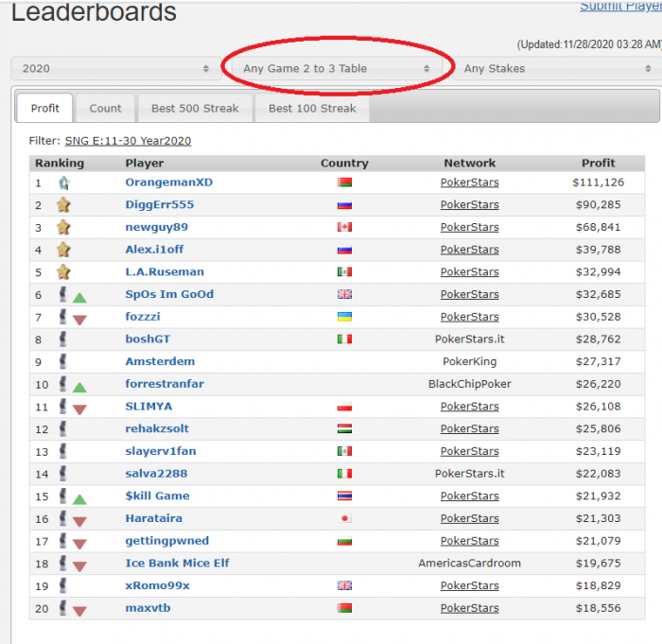Open player xRomo99x profile
Viewport: 662px width, 644px height.
click(x=158, y=585)
